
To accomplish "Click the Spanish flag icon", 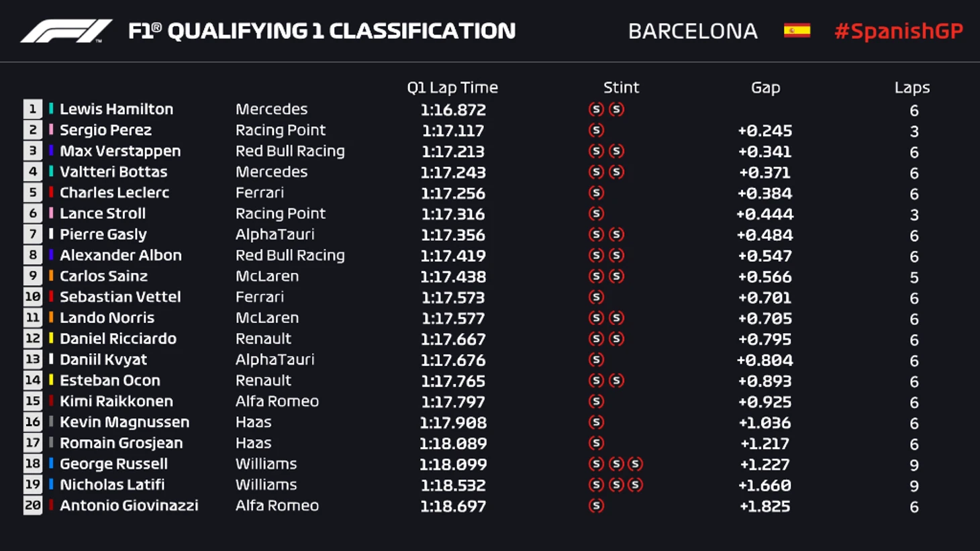I will coord(797,31).
